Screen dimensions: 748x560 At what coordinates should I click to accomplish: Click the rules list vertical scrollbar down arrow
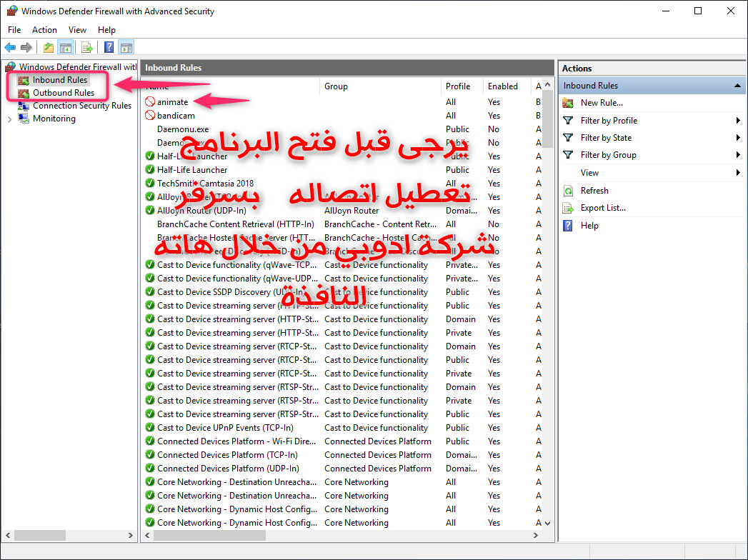pos(548,523)
